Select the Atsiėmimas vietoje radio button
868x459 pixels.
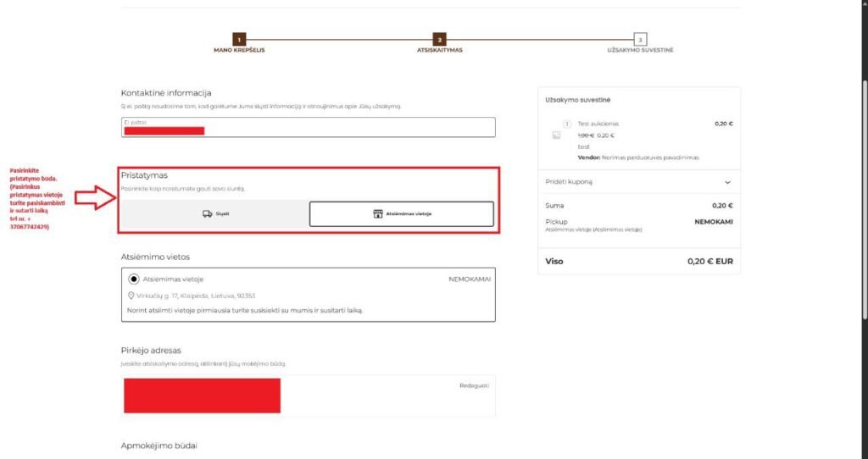pyautogui.click(x=133, y=279)
